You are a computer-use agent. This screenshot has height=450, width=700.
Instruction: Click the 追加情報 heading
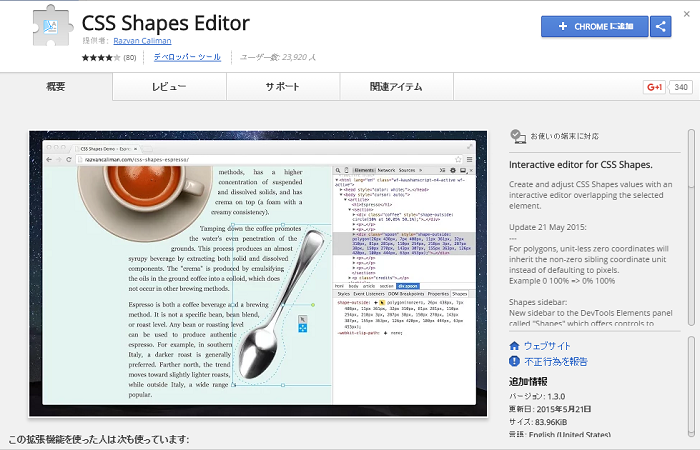(x=528, y=382)
